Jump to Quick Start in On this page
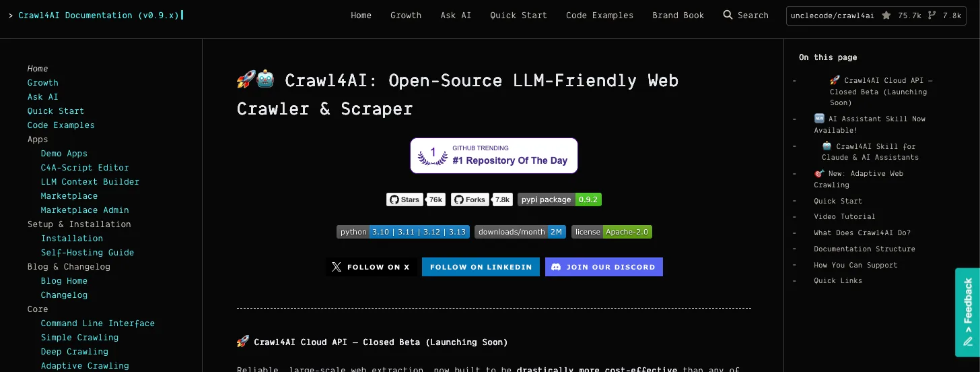This screenshot has height=372, width=980. [x=838, y=201]
